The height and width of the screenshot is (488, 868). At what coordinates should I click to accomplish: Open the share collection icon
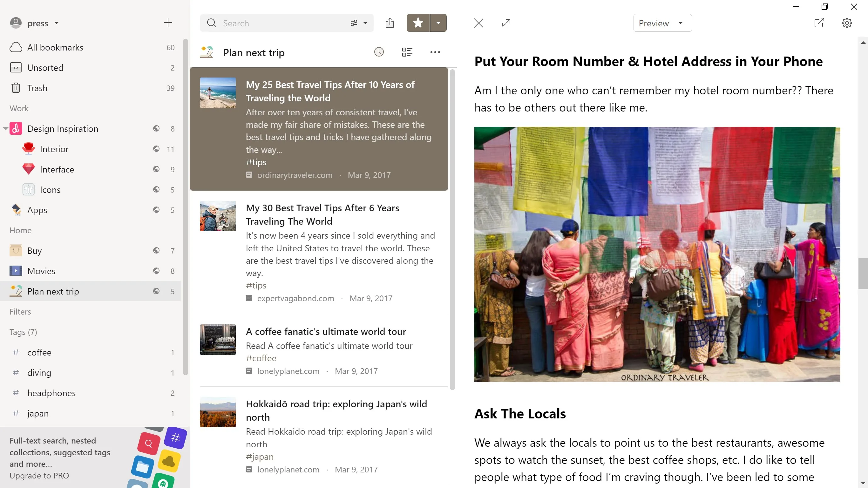(x=390, y=23)
